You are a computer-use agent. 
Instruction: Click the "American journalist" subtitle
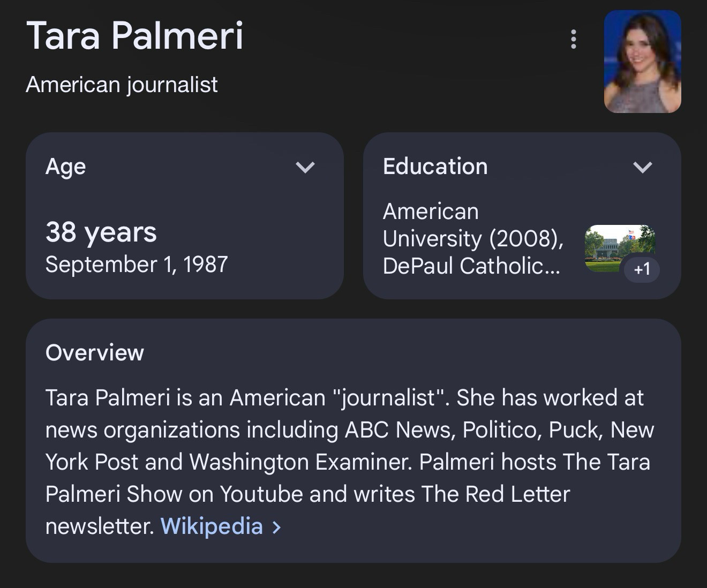tap(122, 85)
